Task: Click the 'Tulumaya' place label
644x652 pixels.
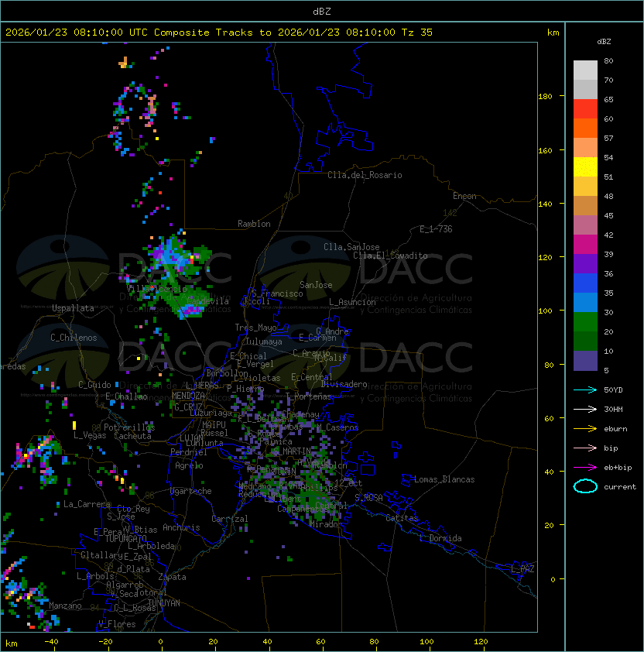Action: (264, 341)
